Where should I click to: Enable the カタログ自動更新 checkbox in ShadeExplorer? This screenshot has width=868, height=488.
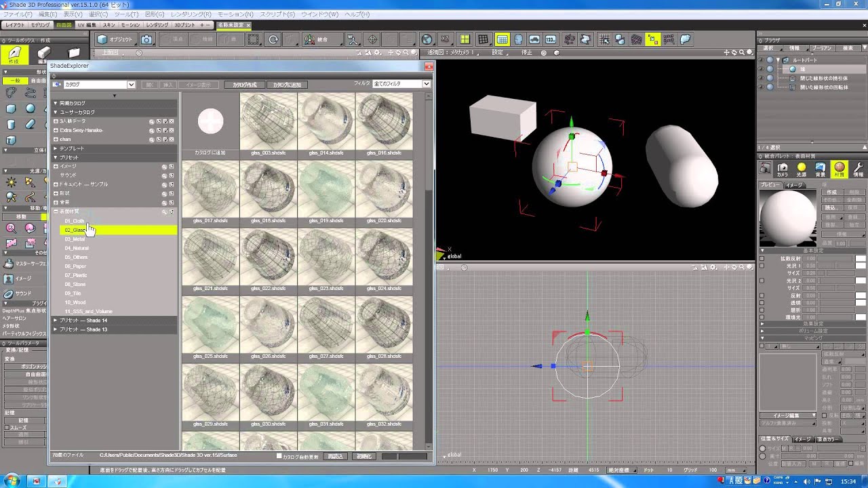279,455
